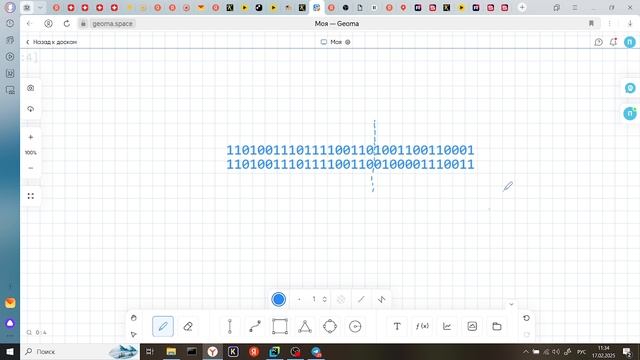Select the eraser tool
The image size is (640, 360).
coord(188,326)
